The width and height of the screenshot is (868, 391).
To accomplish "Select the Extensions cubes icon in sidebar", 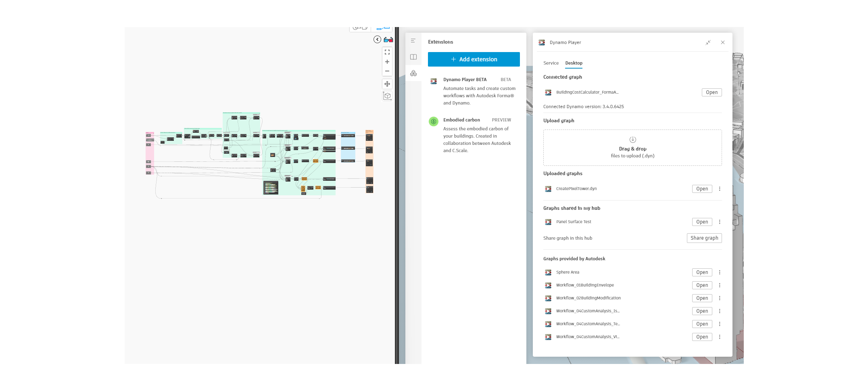I will point(413,73).
